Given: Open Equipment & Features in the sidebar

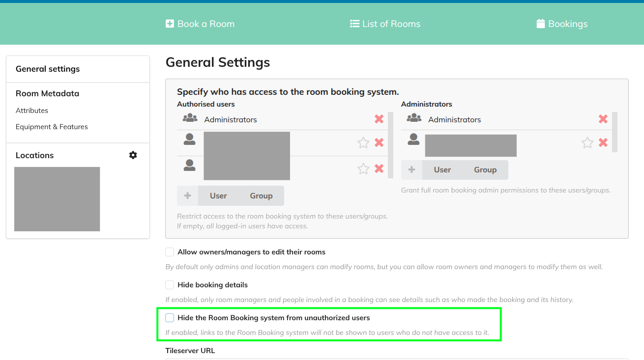Looking at the screenshot, I should coord(52,127).
